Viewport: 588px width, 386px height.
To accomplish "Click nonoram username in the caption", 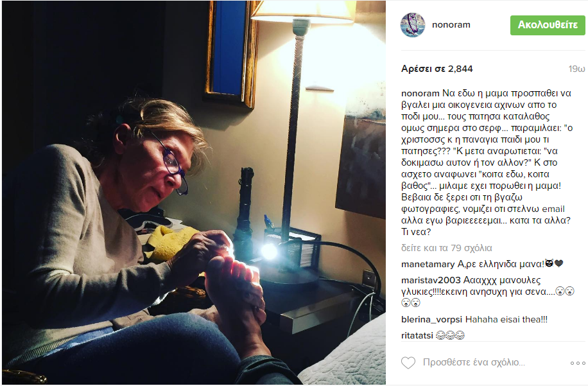I will pyautogui.click(x=420, y=93).
